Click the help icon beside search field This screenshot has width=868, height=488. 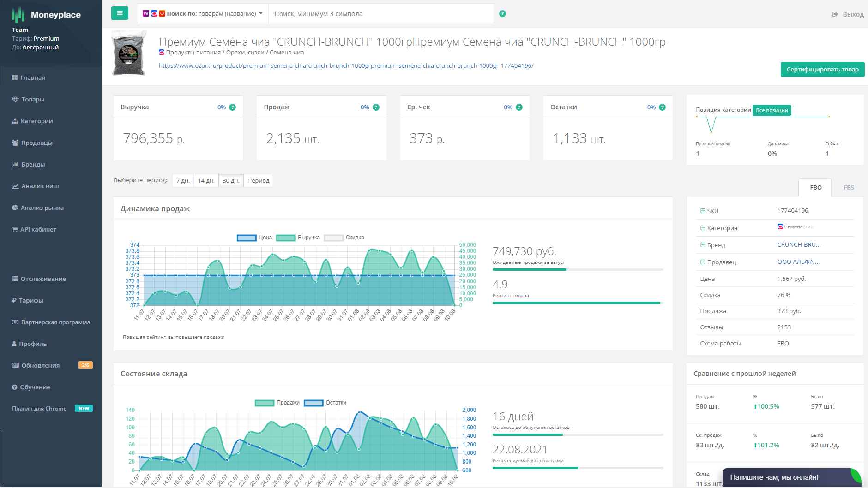coord(502,14)
